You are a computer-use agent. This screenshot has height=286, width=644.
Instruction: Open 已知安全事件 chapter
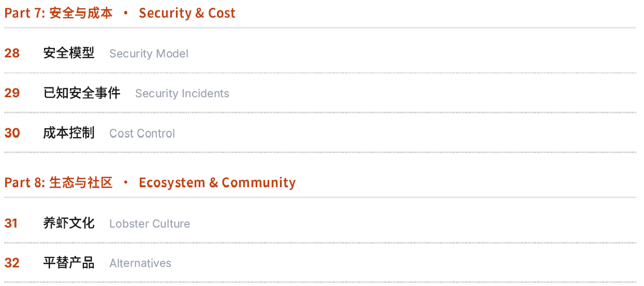tap(82, 93)
